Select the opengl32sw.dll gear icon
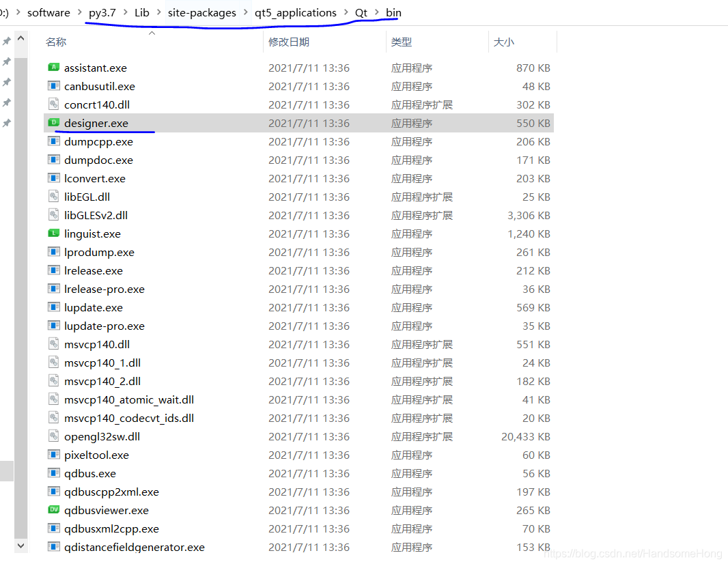The width and height of the screenshot is (728, 566). [54, 436]
